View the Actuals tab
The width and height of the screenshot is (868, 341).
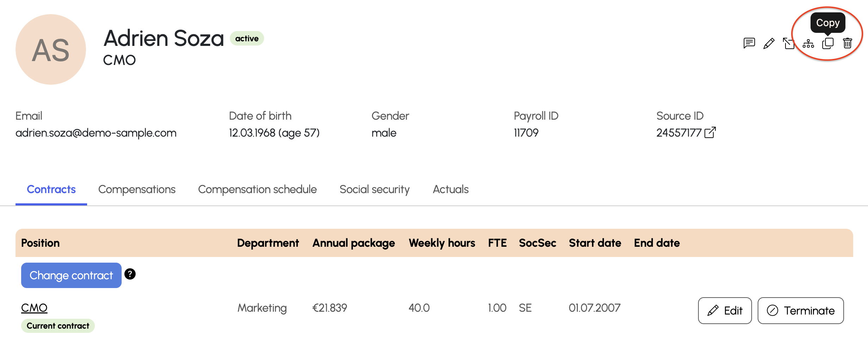pos(451,189)
